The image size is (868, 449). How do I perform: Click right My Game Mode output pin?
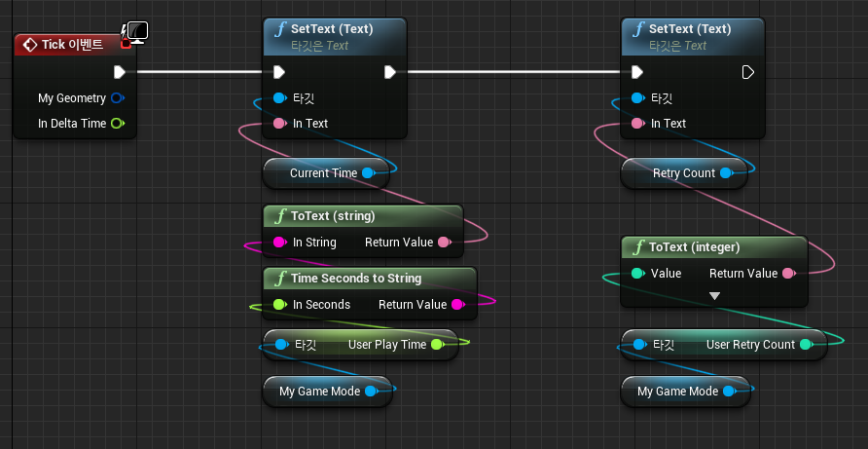click(x=730, y=391)
